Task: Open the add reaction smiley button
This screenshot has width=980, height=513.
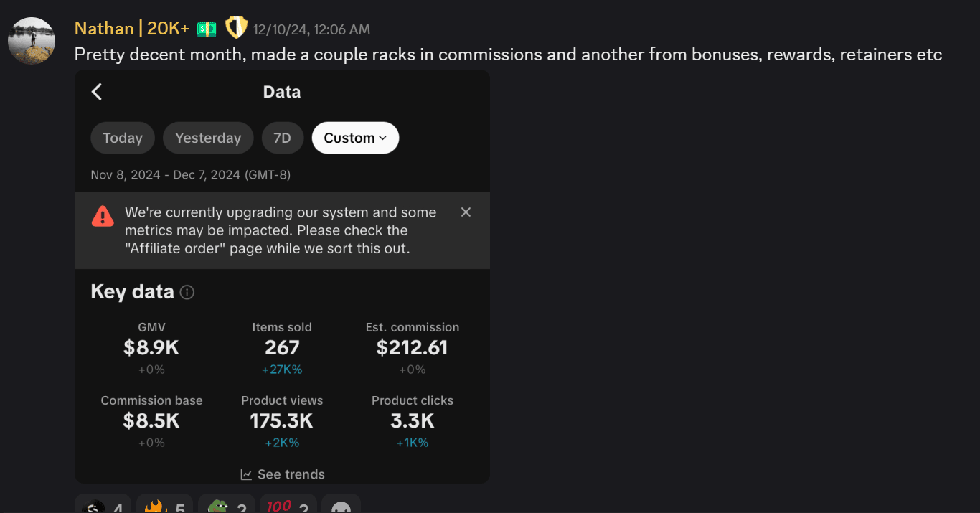Action: [x=341, y=506]
